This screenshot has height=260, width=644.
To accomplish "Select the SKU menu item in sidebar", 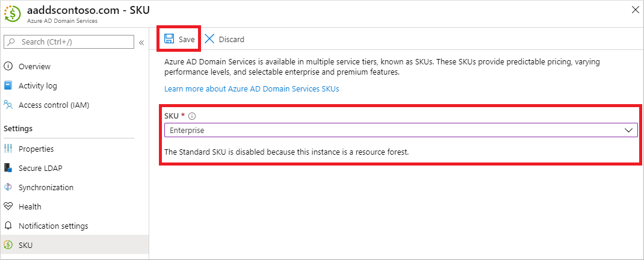I will (25, 245).
